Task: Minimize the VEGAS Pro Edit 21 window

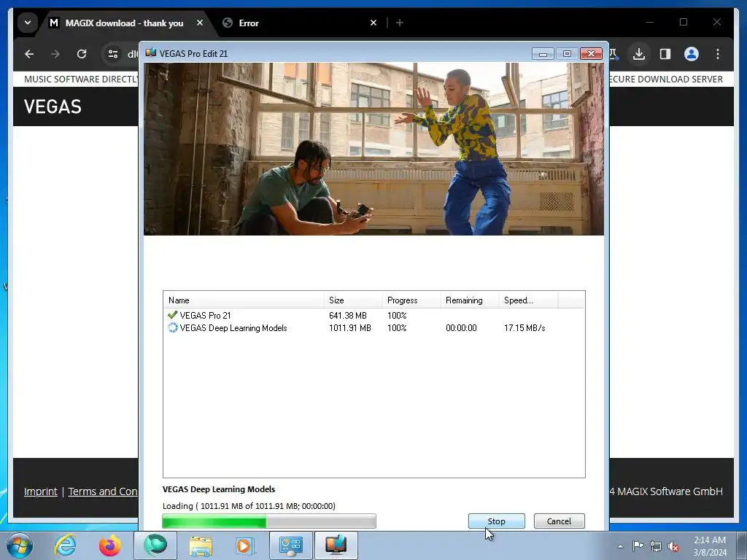Action: [543, 54]
